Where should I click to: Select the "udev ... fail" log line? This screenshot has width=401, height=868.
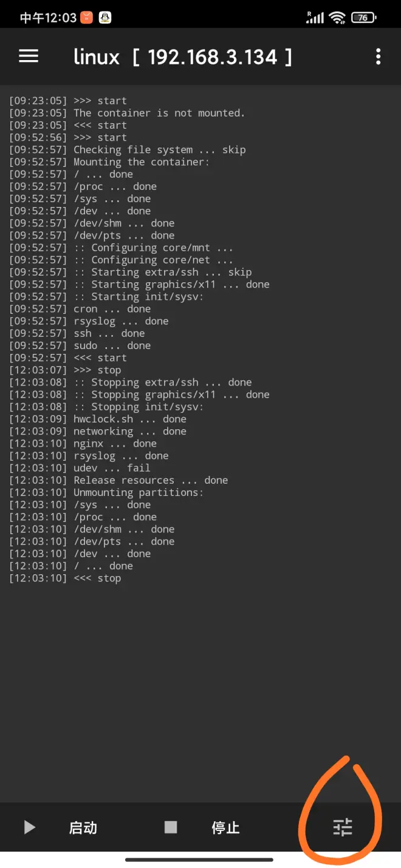pyautogui.click(x=80, y=468)
